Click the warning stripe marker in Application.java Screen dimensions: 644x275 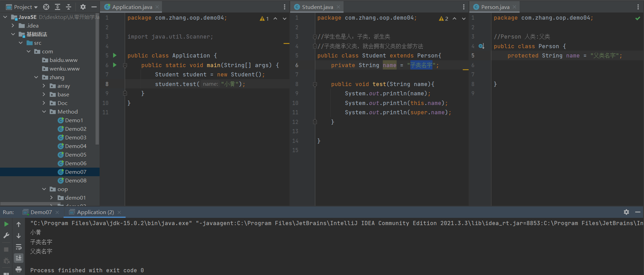(x=286, y=44)
